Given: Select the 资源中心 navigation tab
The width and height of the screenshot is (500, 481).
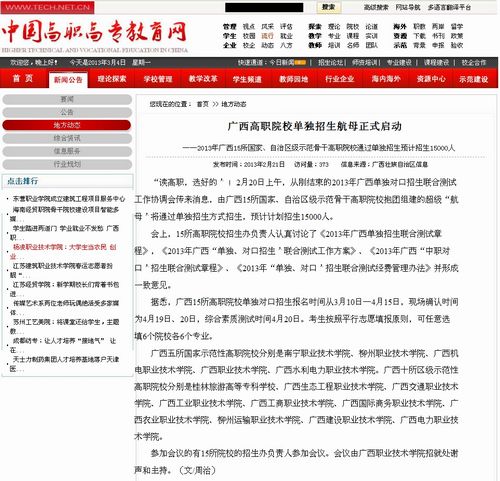Looking at the screenshot, I should pyautogui.click(x=431, y=79).
